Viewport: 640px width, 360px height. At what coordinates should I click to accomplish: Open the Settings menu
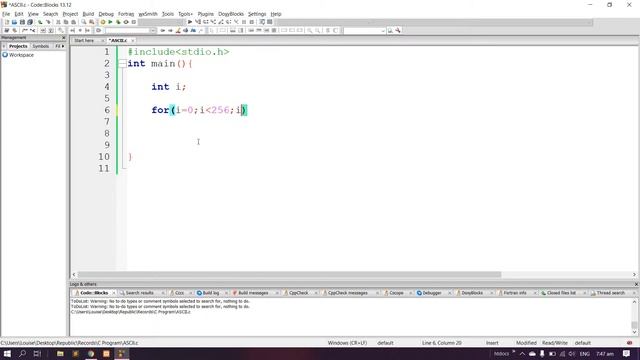(257, 14)
